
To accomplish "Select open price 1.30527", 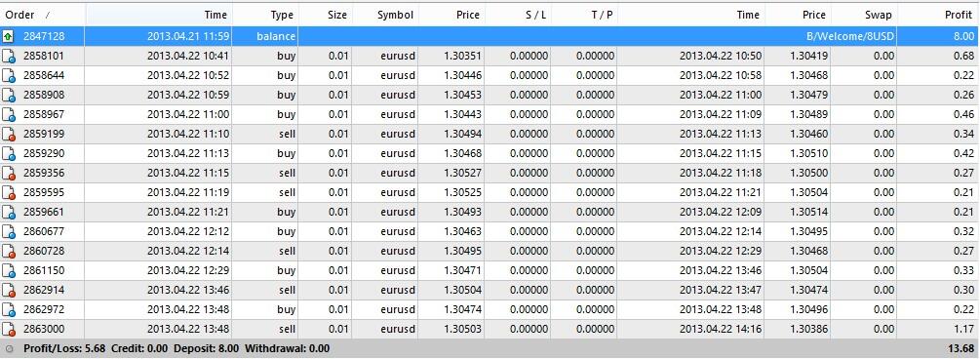I will point(462,173).
